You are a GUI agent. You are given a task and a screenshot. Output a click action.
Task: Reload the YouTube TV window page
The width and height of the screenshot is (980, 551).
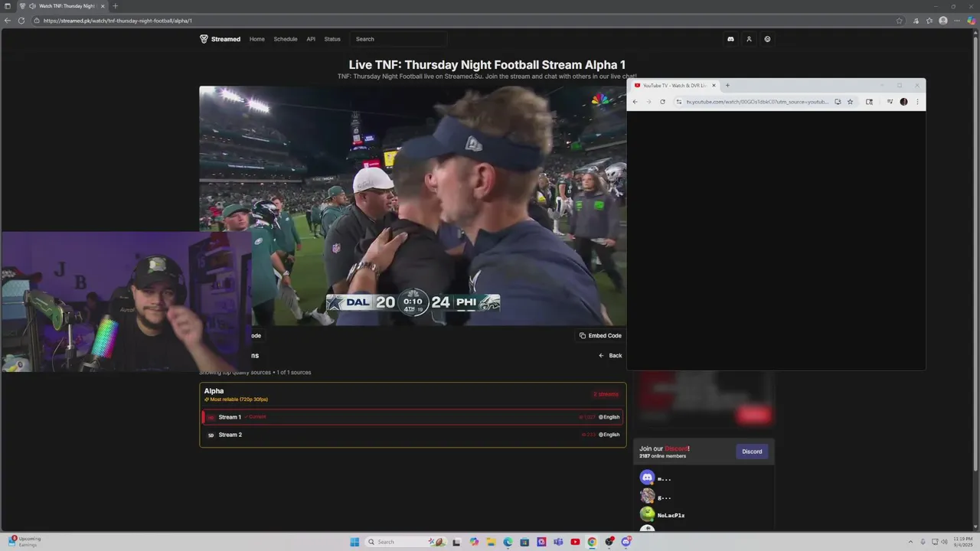(x=662, y=102)
